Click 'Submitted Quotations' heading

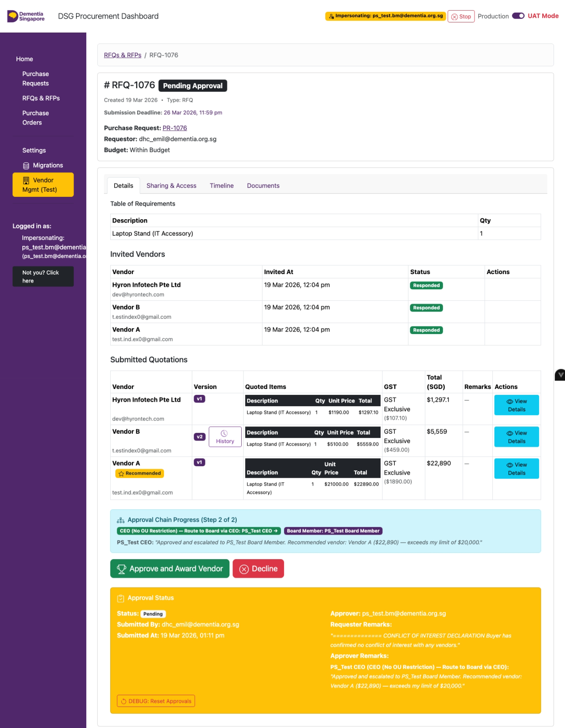(149, 360)
